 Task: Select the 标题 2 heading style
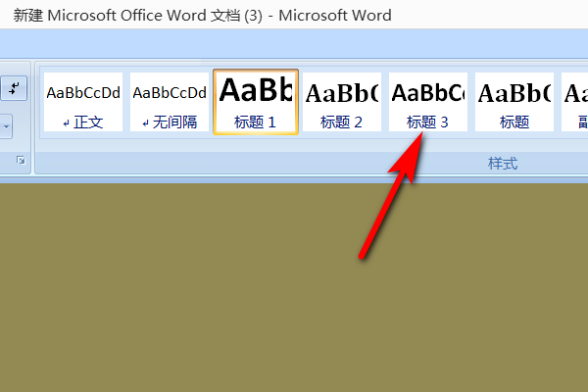click(x=342, y=102)
